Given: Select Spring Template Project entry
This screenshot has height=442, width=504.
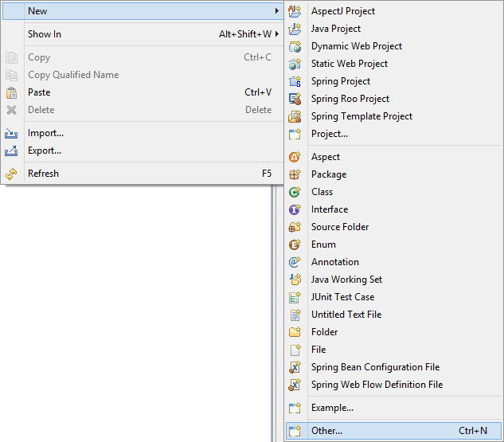Looking at the screenshot, I should click(393, 116).
